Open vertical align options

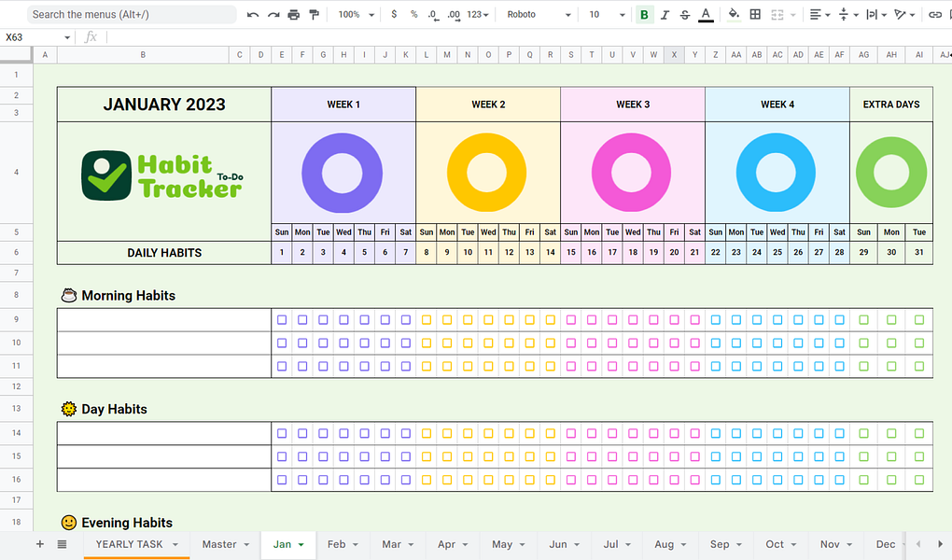click(x=848, y=15)
